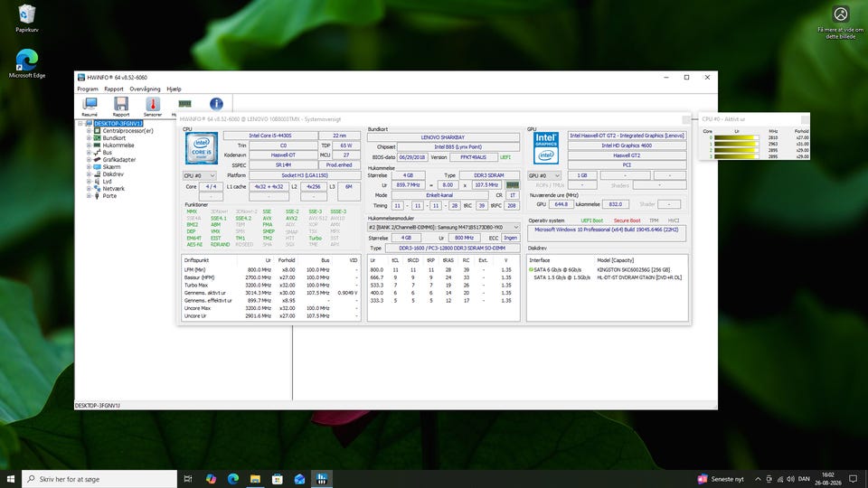This screenshot has height=488, width=868.
Task: Click the Grafikadapter card icon in tree
Action: (97, 159)
